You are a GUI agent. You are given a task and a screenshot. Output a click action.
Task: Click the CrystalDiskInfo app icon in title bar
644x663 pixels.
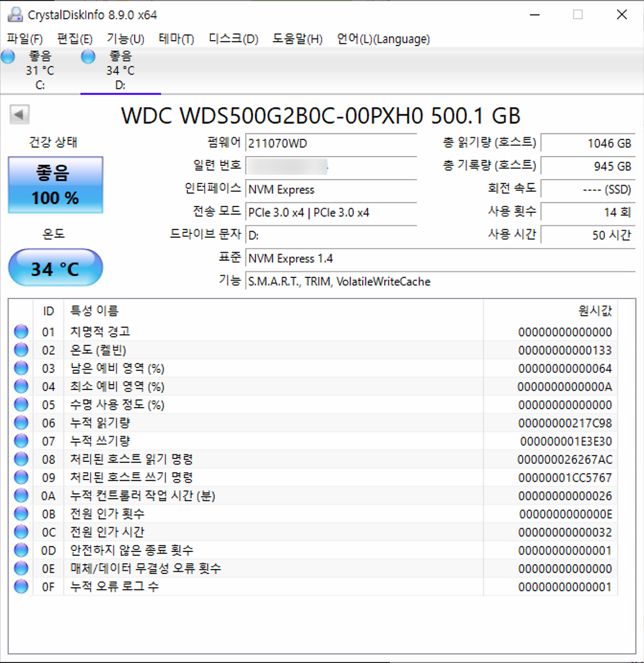click(x=15, y=14)
